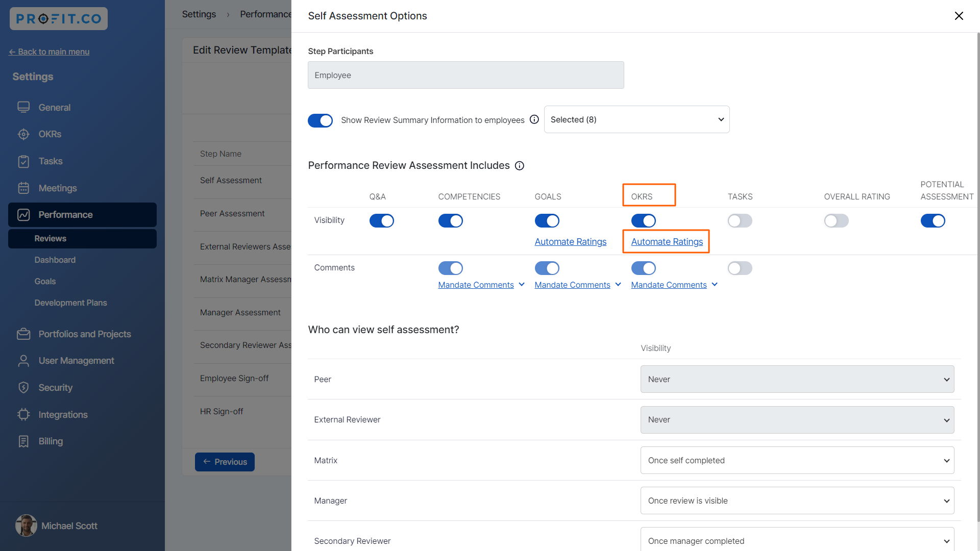The image size is (980, 551).
Task: Click the OKRs target icon in sidebar
Action: click(x=23, y=134)
